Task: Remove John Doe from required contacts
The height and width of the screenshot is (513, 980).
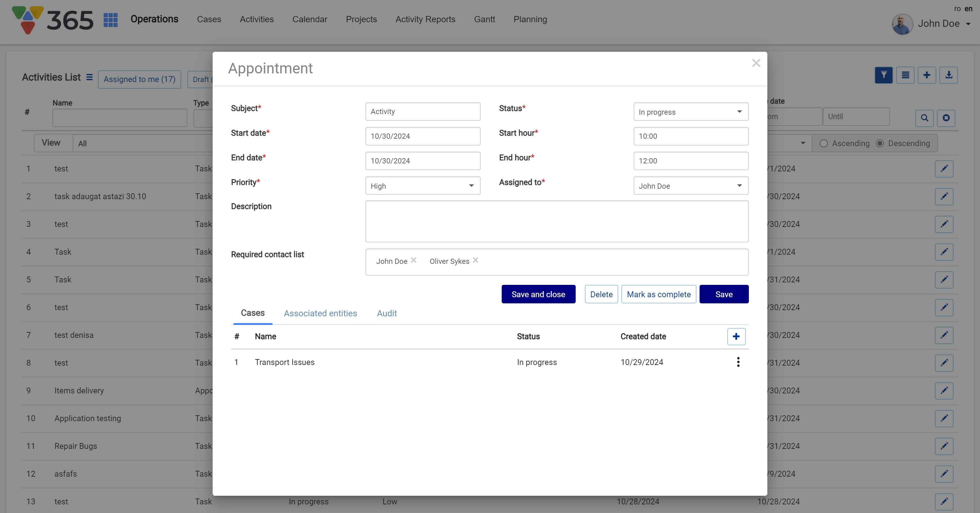Action: click(414, 260)
